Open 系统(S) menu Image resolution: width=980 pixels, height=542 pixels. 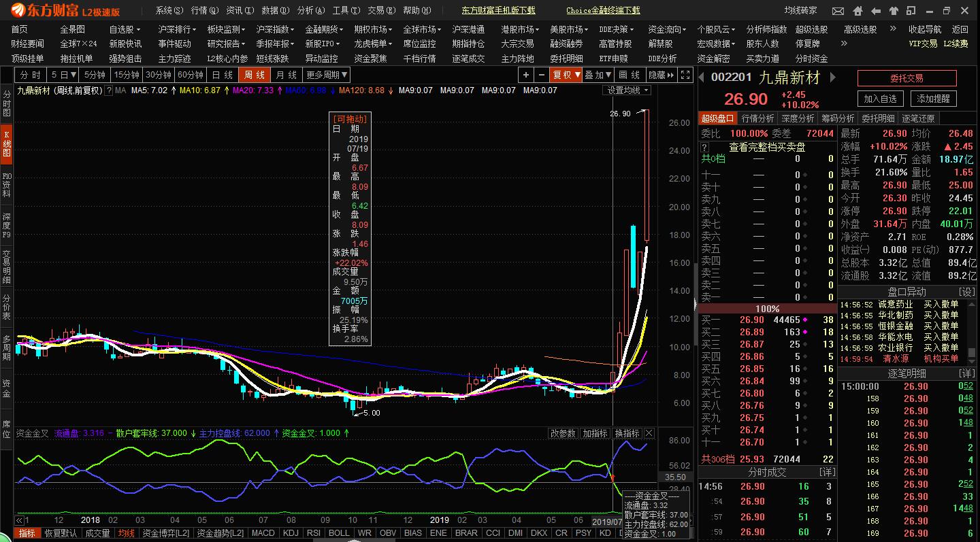coord(169,10)
